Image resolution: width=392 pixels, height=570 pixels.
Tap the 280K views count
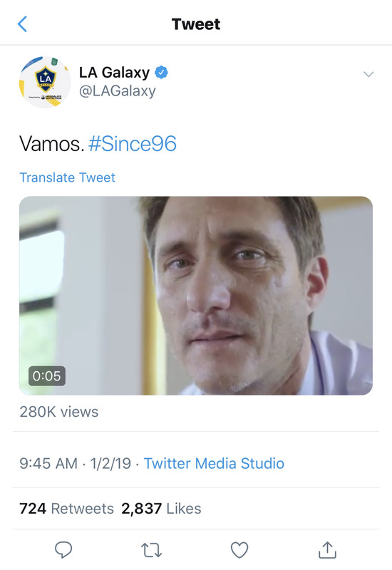point(59,412)
